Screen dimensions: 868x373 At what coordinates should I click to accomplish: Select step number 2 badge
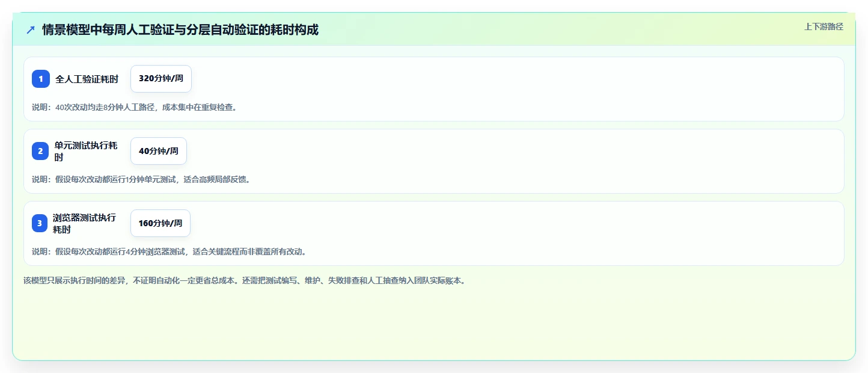[x=41, y=151]
